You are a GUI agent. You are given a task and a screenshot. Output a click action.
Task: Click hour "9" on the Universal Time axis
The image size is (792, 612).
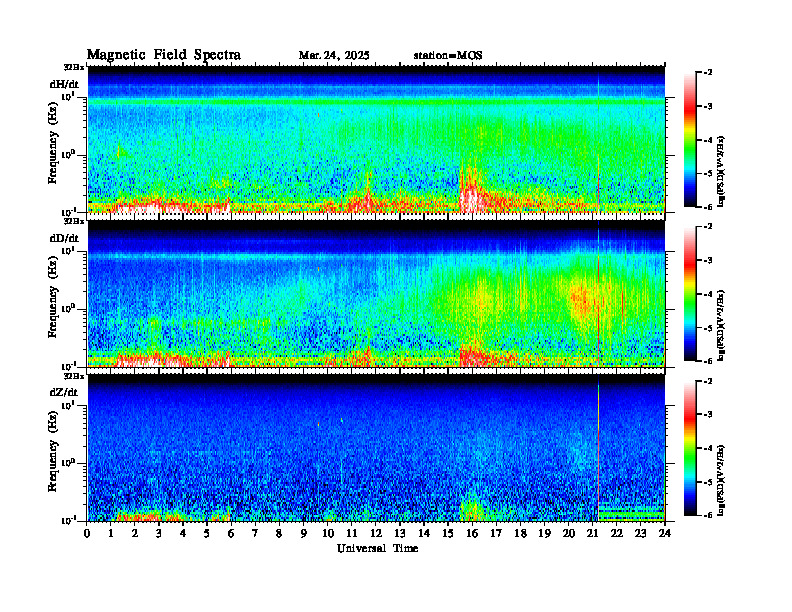[304, 534]
